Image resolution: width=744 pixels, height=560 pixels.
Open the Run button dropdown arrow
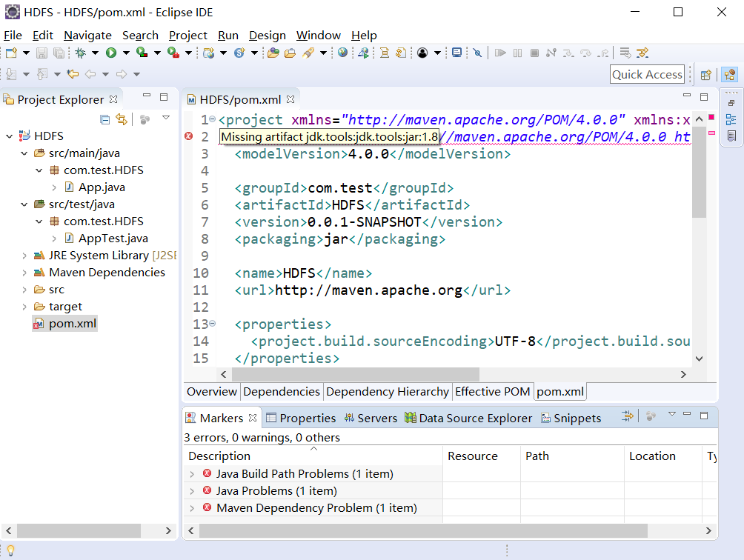[126, 53]
